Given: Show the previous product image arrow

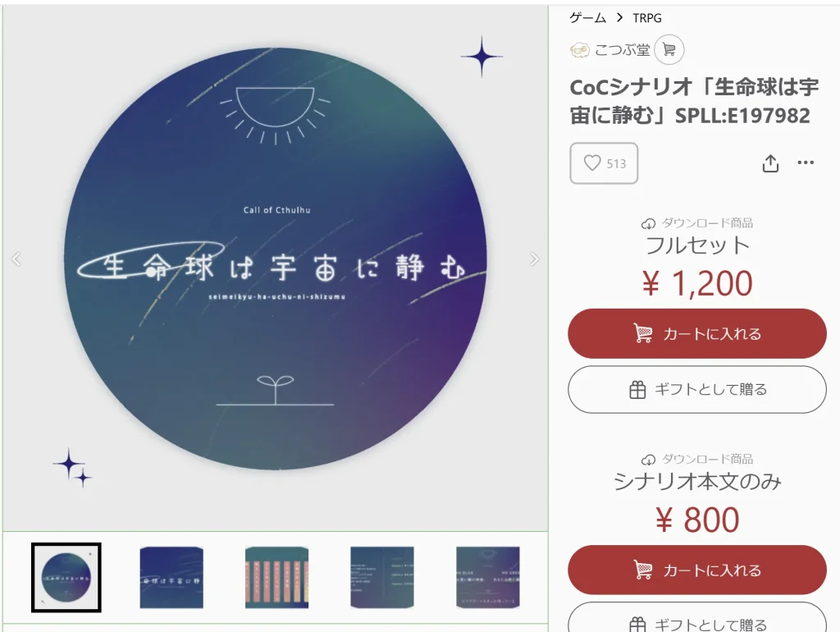Looking at the screenshot, I should (16, 259).
